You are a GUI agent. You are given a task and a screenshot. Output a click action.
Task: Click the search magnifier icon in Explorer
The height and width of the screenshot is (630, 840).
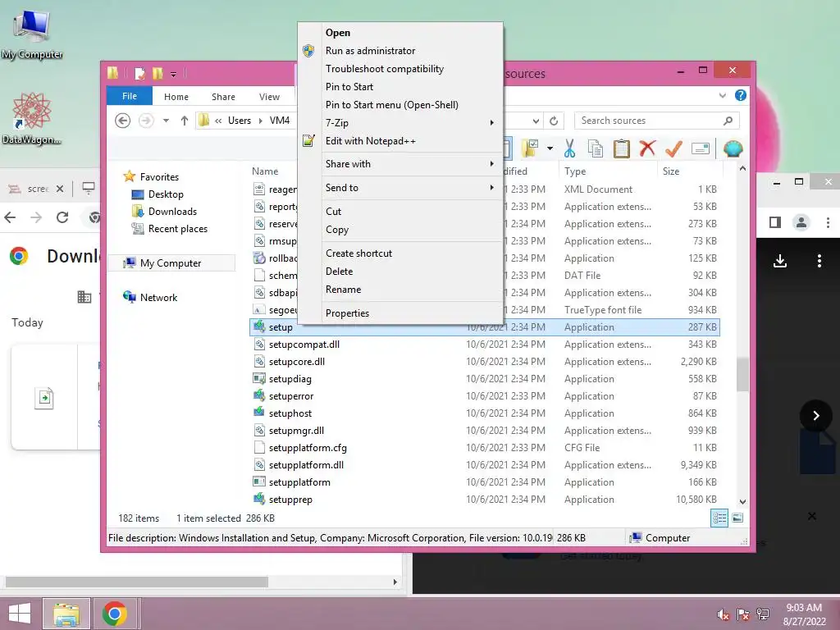(x=728, y=121)
